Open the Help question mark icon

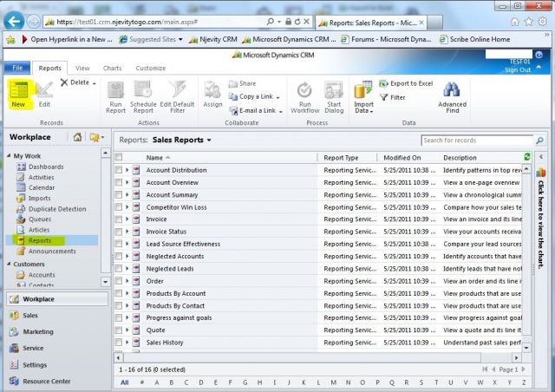point(539,55)
